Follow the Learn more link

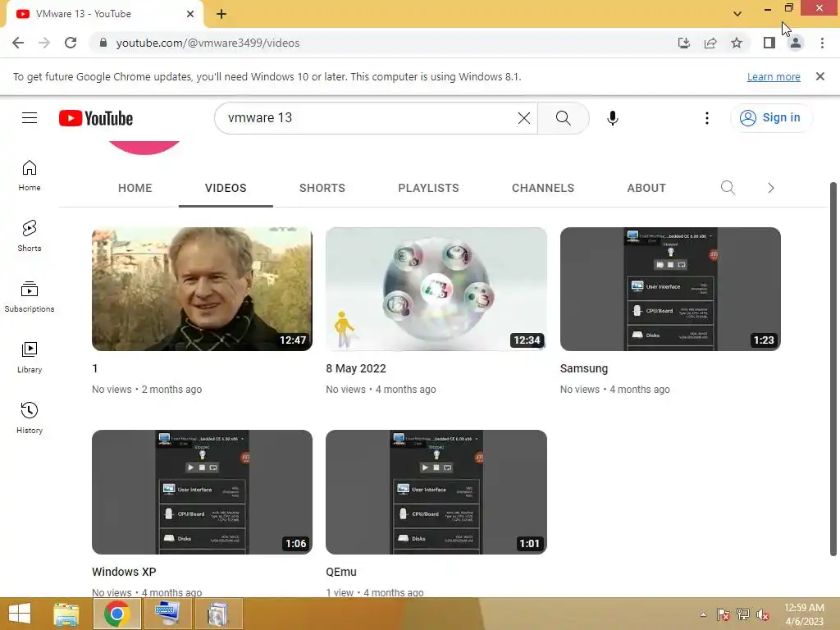(x=773, y=76)
